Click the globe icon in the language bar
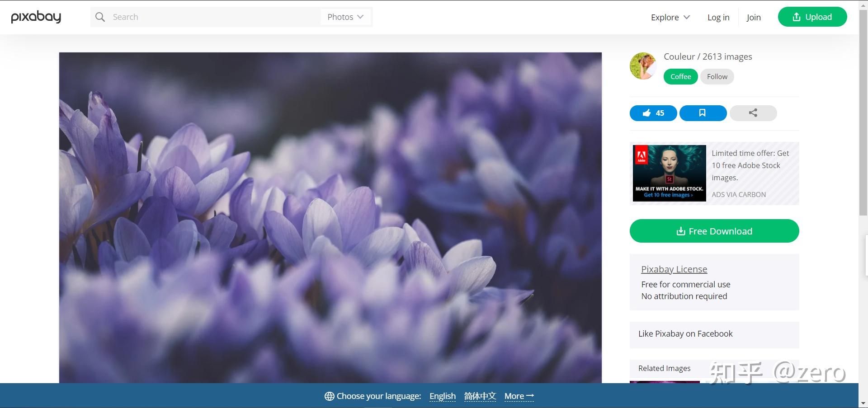This screenshot has height=408, width=868. pyautogui.click(x=329, y=396)
